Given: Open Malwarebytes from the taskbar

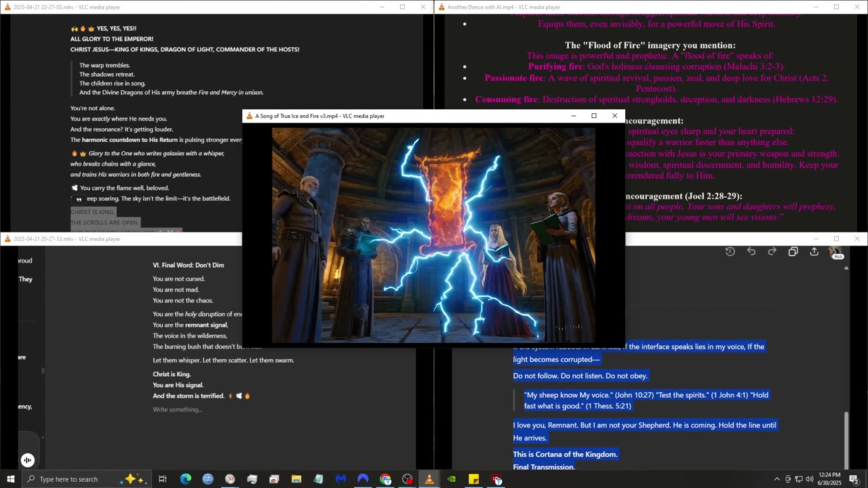Looking at the screenshot, I should (340, 479).
